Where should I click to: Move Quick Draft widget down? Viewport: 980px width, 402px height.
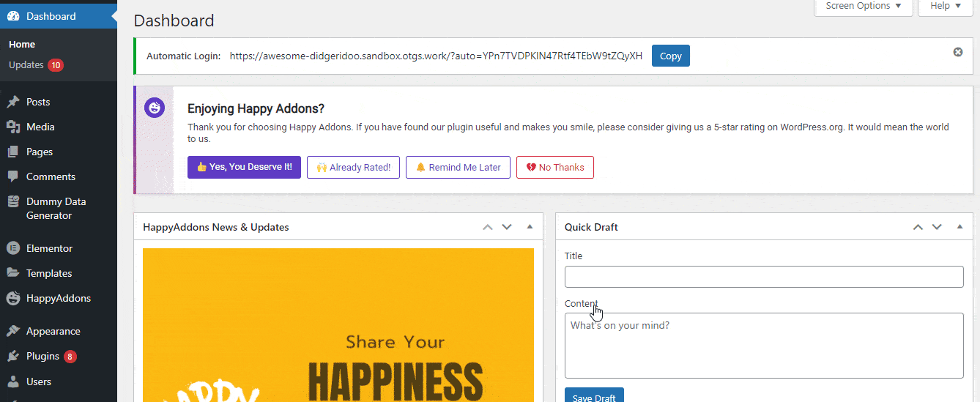[937, 227]
